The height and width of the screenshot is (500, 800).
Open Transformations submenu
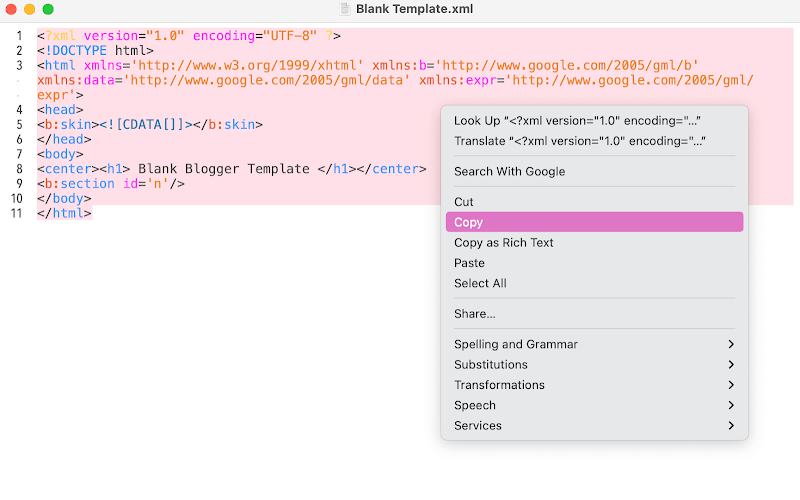[594, 385]
